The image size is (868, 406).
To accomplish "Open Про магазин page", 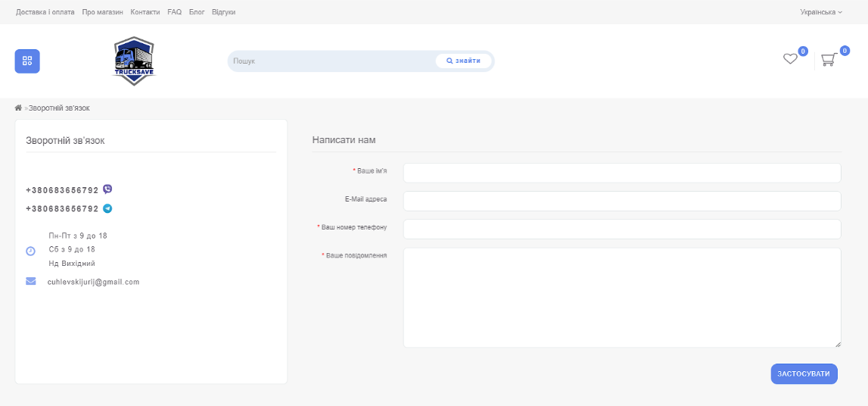I will click(102, 12).
